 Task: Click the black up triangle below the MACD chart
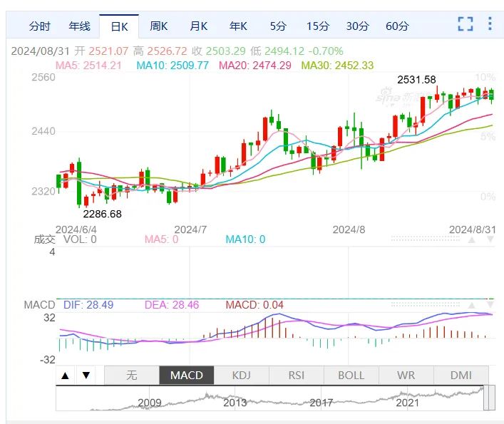[66, 375]
